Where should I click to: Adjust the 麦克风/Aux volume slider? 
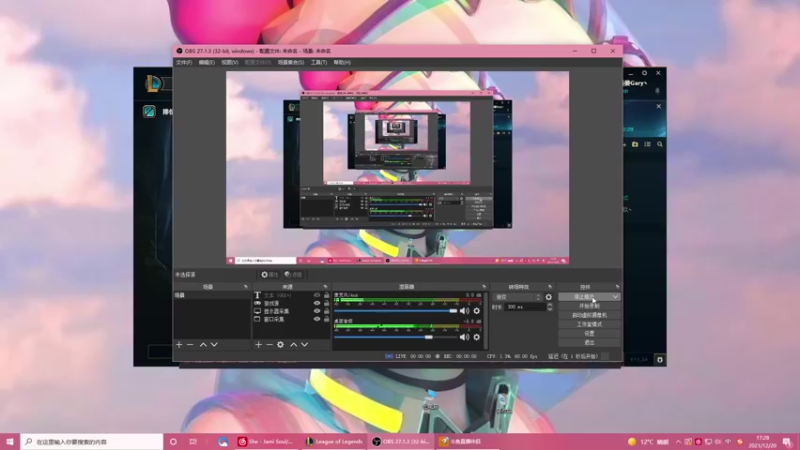click(395, 311)
